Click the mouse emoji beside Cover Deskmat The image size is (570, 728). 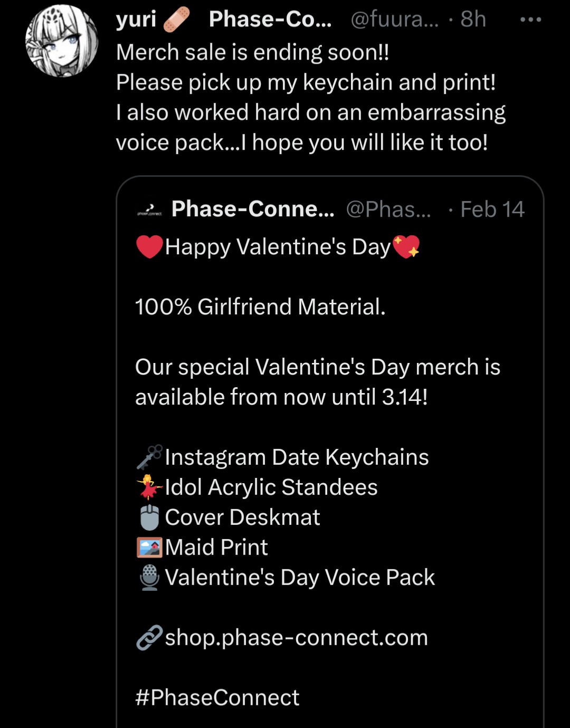pos(149,518)
